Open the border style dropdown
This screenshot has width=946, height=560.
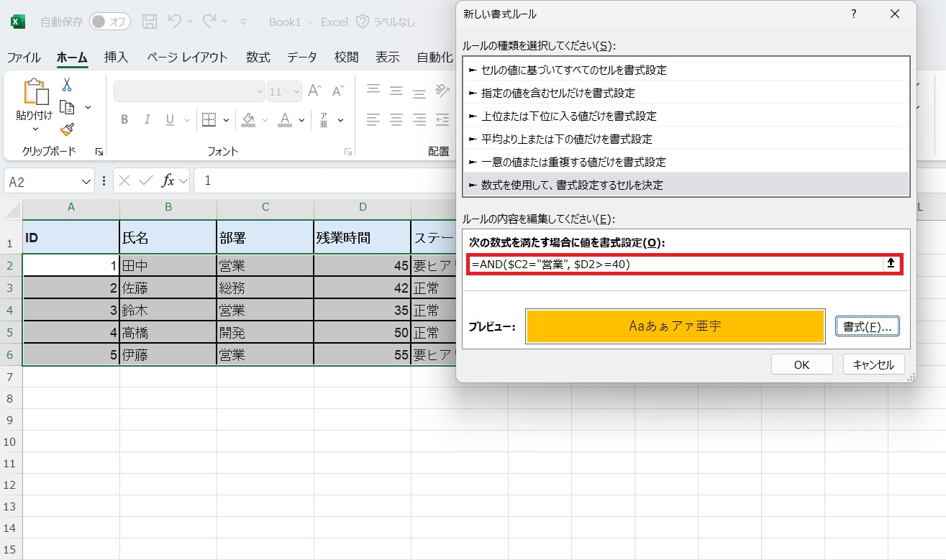225,120
